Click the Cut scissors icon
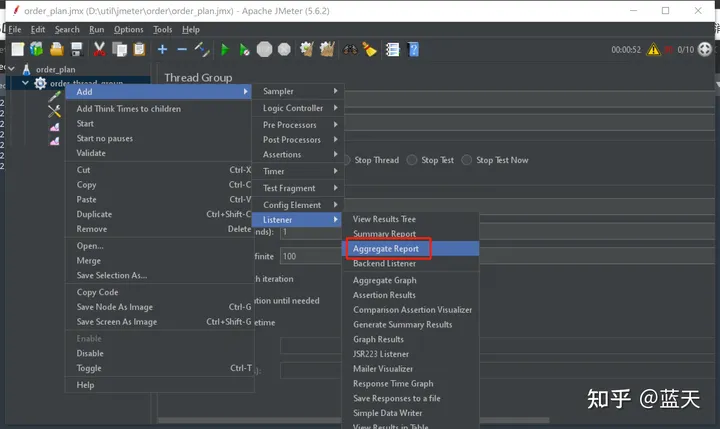Screen dimensions: 720x429 (99, 49)
